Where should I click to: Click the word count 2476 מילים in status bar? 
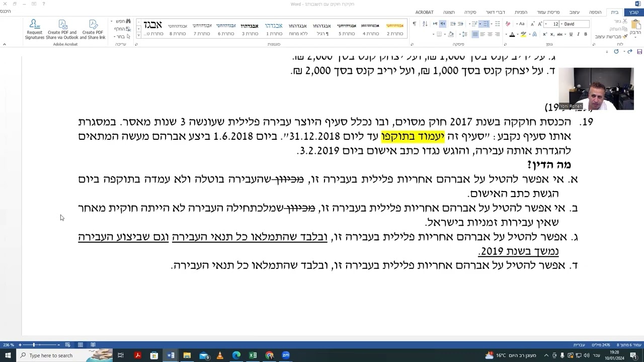[601, 345]
